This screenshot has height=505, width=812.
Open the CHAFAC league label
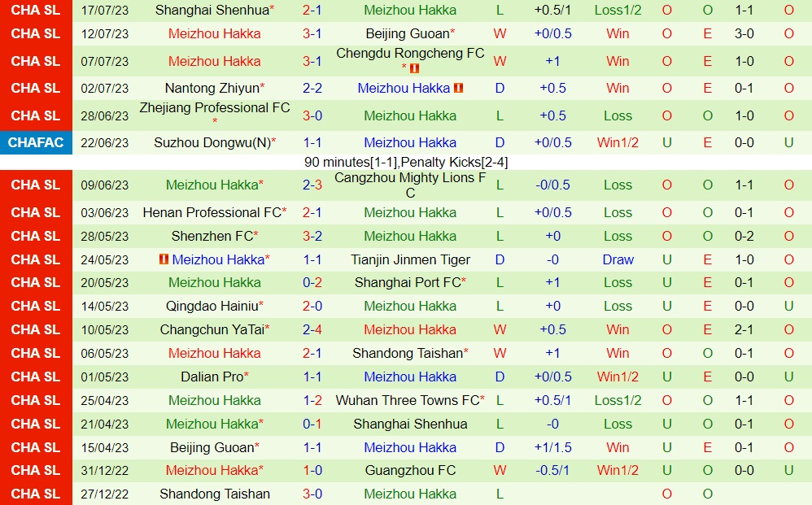[36, 142]
